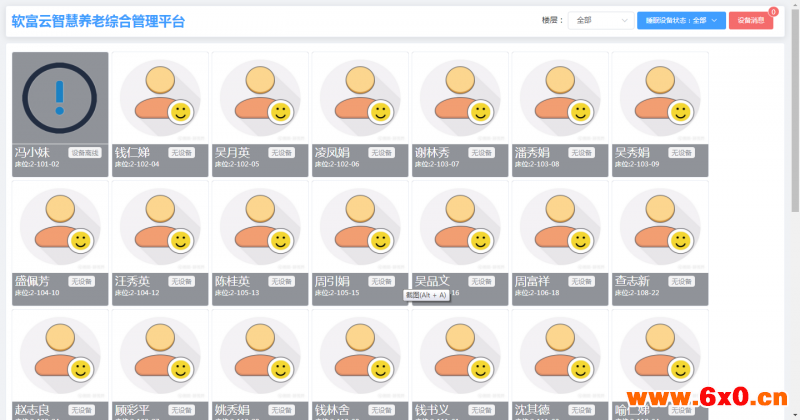
Task: Open 汪秀英's resident avatar
Action: 160,227
